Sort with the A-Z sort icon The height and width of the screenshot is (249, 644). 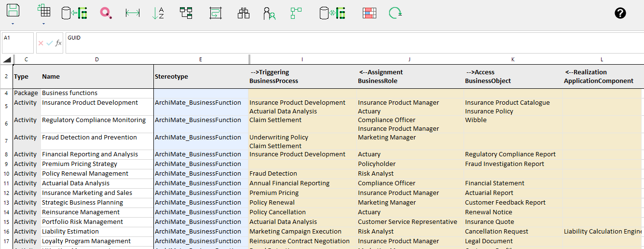[158, 13]
